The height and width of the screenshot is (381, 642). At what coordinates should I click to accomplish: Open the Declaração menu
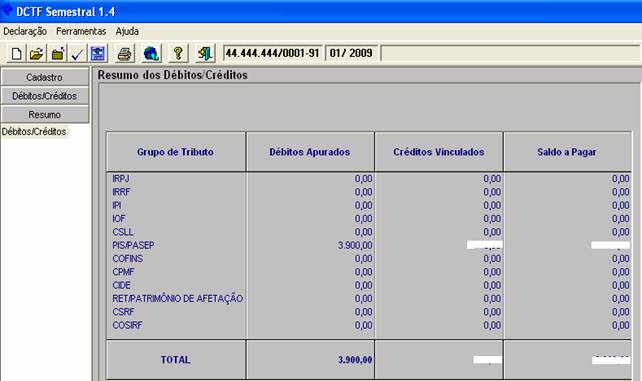pyautogui.click(x=25, y=32)
